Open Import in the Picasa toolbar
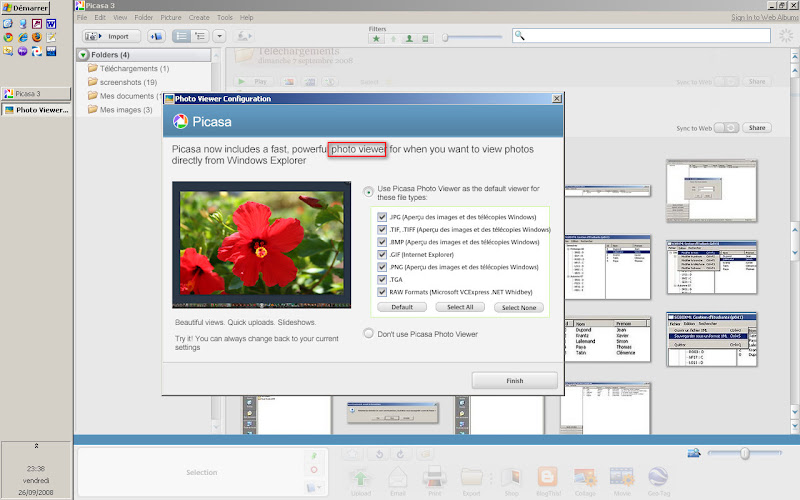 [112, 36]
